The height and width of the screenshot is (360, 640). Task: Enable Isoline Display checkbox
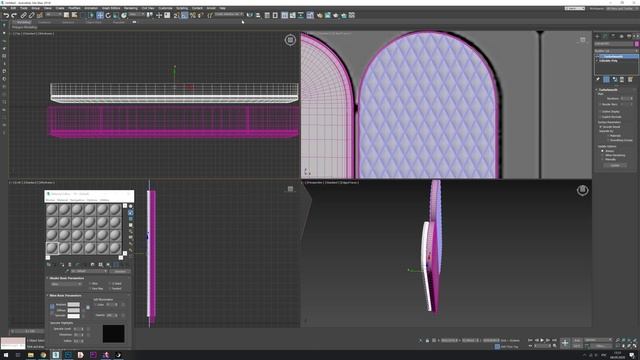point(600,111)
